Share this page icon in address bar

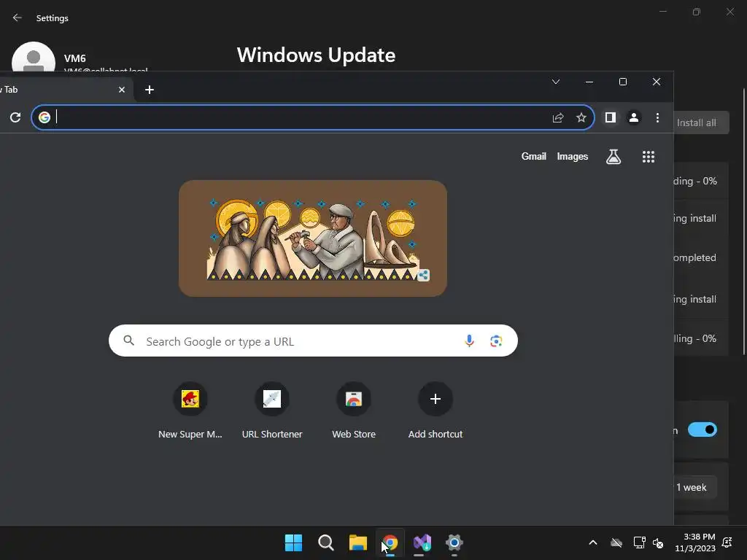[558, 117]
